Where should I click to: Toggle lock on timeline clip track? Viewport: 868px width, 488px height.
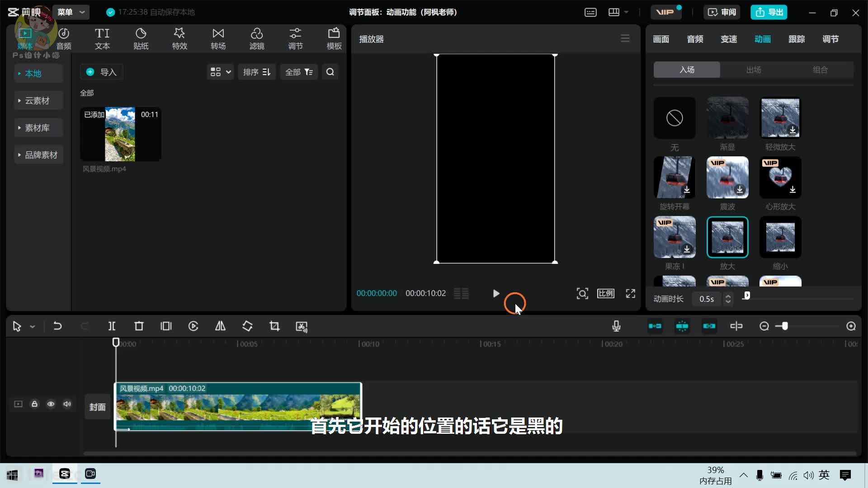(34, 404)
